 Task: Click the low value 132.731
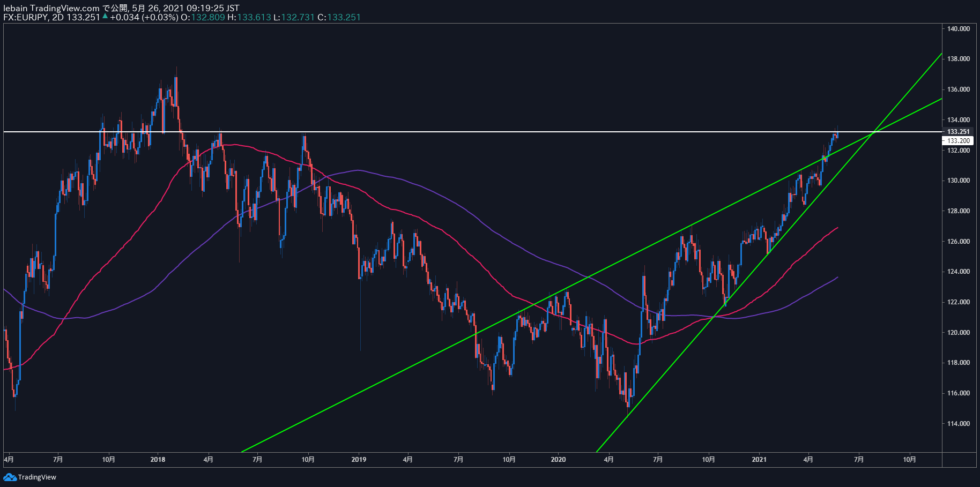[x=298, y=17]
